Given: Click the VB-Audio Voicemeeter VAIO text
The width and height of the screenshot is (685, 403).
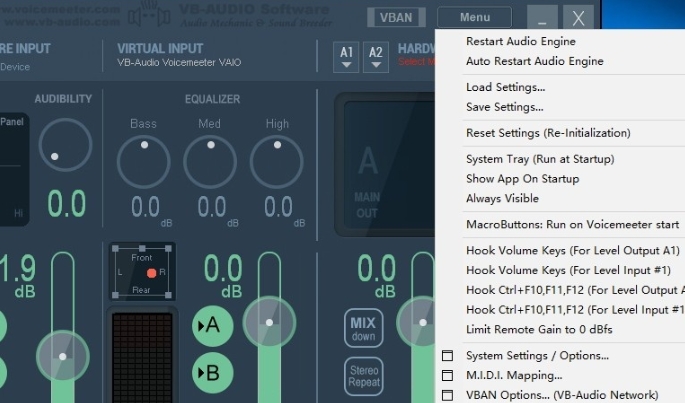Looking at the screenshot, I should tap(179, 63).
